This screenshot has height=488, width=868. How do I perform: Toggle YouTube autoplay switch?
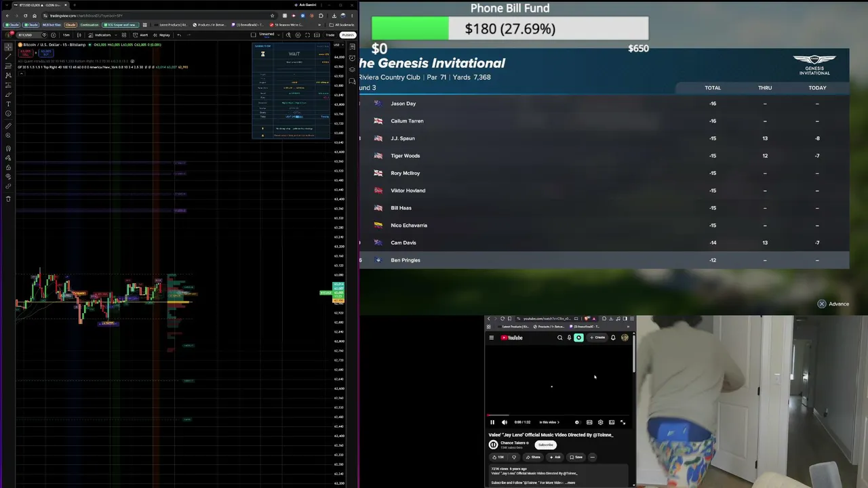577,422
